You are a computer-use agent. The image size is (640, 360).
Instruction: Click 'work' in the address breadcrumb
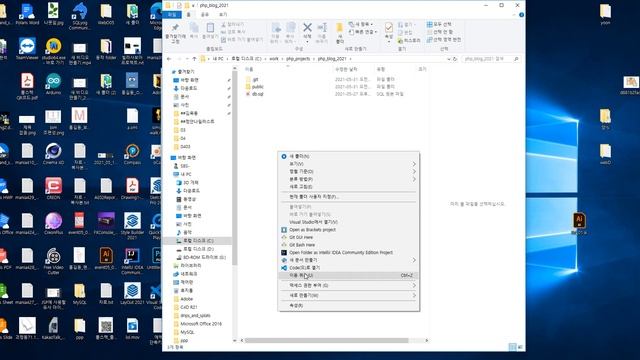pos(274,59)
